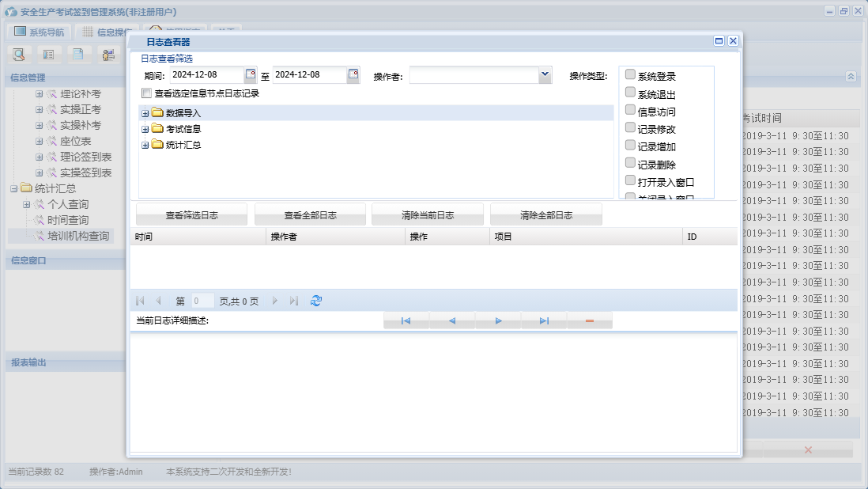Close the 日志查看器 dialog
Screen dimensions: 868x489
[x=733, y=41]
